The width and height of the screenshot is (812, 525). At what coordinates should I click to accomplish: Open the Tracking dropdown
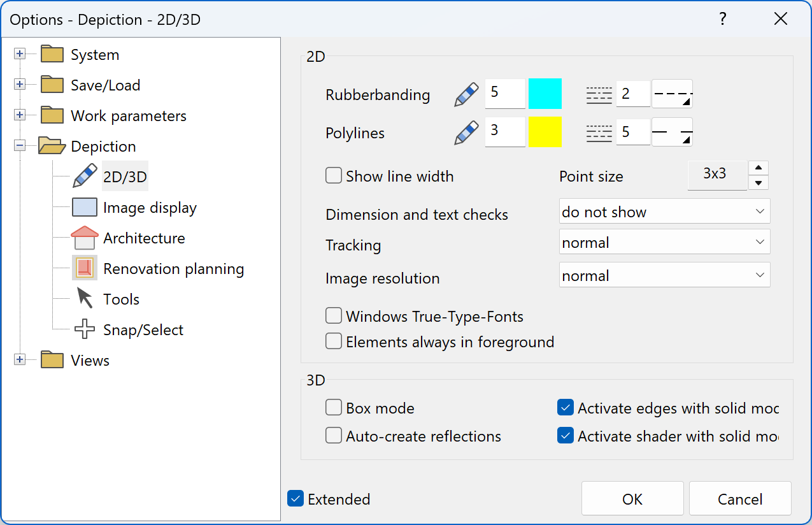(664, 241)
